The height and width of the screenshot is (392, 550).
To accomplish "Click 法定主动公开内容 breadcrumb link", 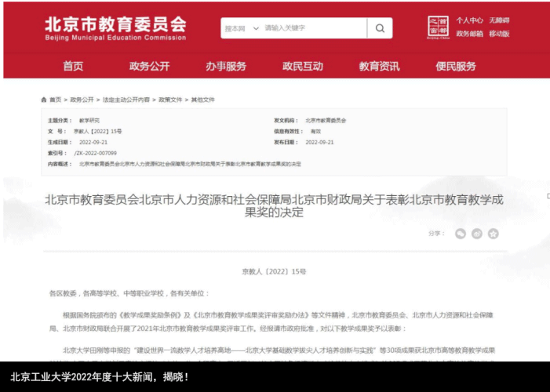I will pos(126,100).
